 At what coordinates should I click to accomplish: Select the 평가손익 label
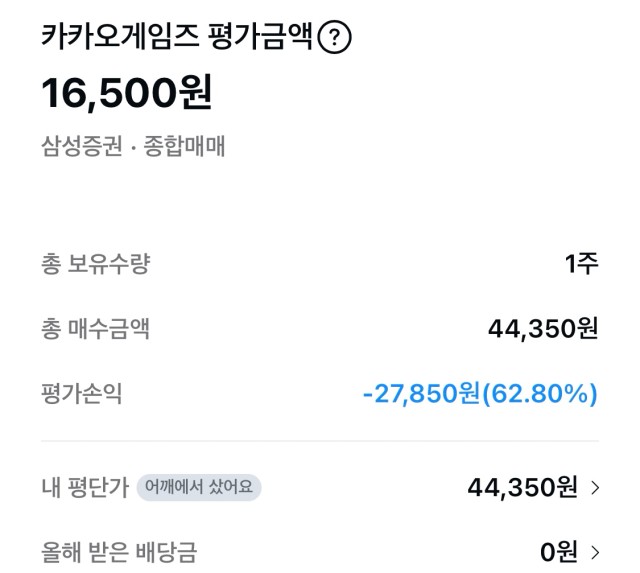pos(82,394)
